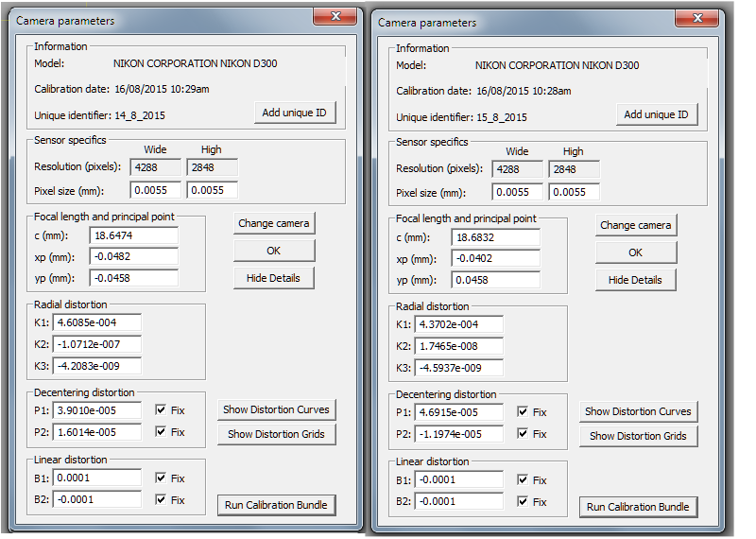The height and width of the screenshot is (539, 756).
Task: Click Wide pixel size field in left window
Action: [x=156, y=190]
